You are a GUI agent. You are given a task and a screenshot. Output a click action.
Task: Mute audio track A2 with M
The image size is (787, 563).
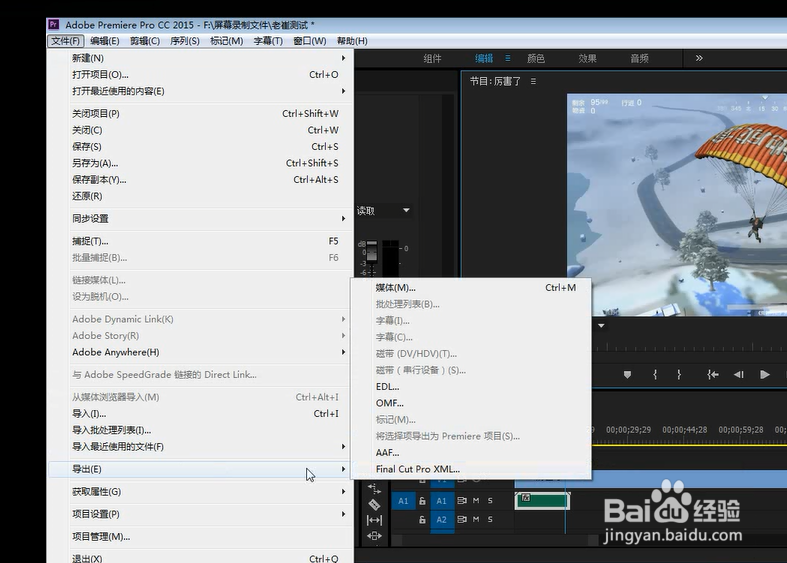click(476, 519)
